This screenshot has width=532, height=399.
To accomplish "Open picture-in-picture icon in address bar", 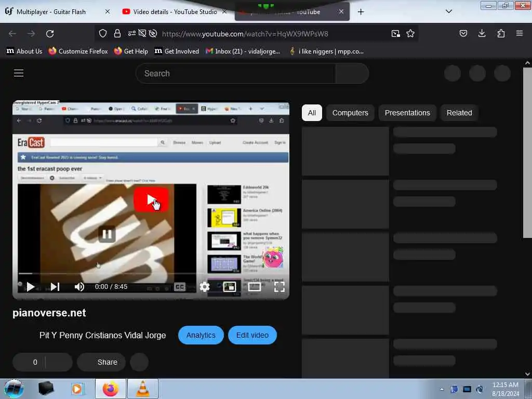I will point(395,33).
